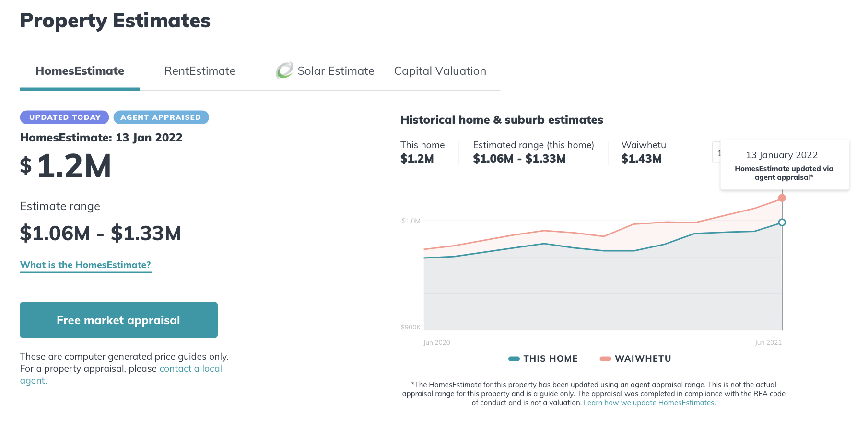Click the Solar Estimate green swirl logo
868x422 pixels.
coord(284,70)
